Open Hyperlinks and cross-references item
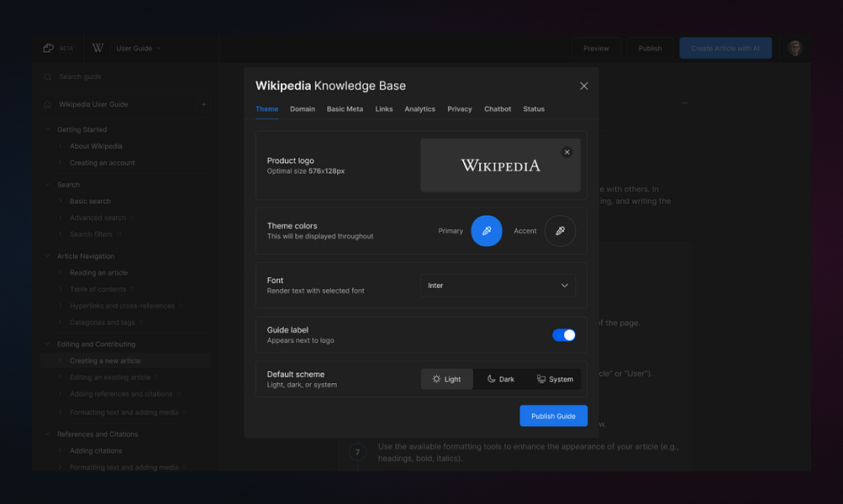843x504 pixels. tap(122, 306)
